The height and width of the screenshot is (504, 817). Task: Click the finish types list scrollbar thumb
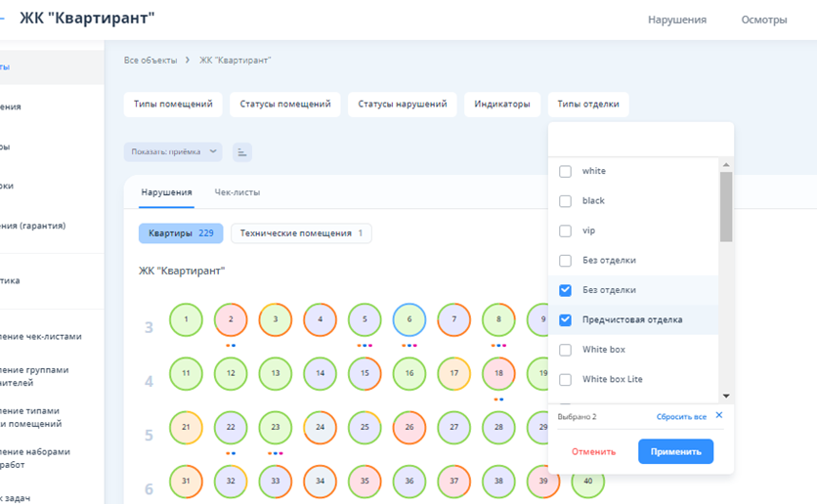click(x=725, y=206)
